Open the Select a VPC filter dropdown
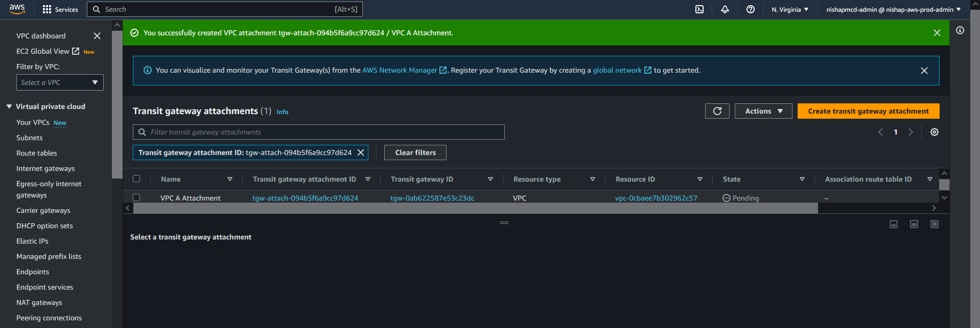The image size is (980, 328). (60, 82)
